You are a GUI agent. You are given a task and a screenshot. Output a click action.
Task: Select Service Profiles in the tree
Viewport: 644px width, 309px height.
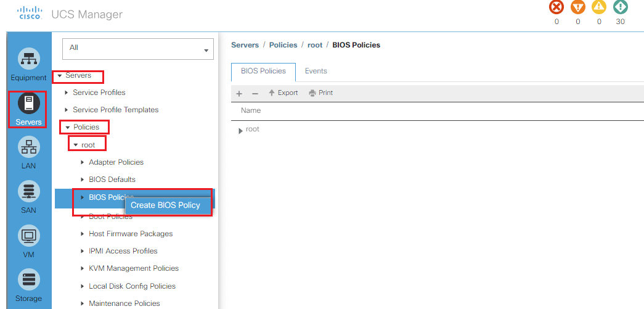[x=99, y=93]
